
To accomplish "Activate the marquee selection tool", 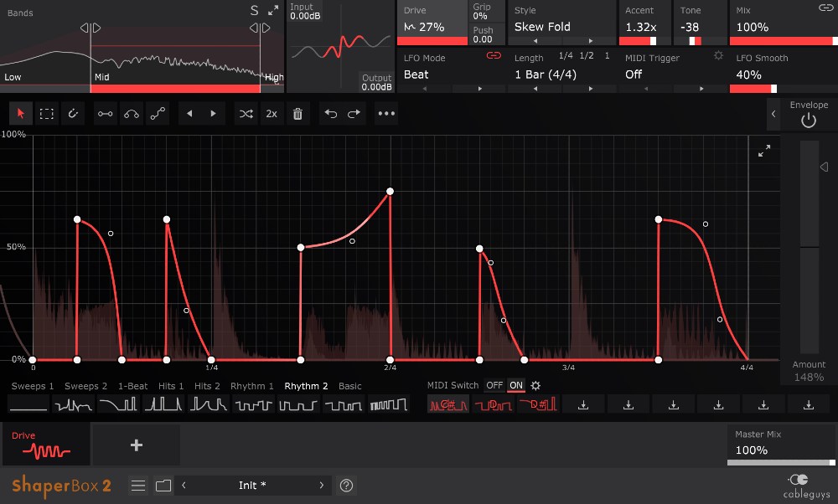I will pos(46,114).
